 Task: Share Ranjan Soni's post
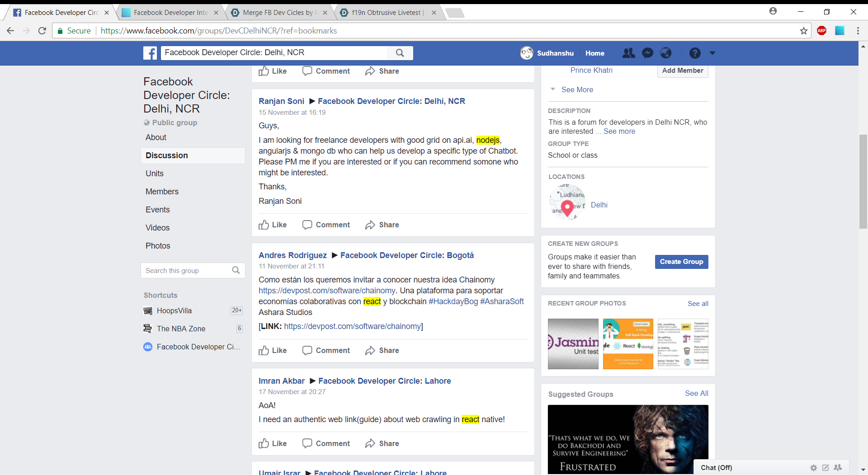click(x=382, y=225)
